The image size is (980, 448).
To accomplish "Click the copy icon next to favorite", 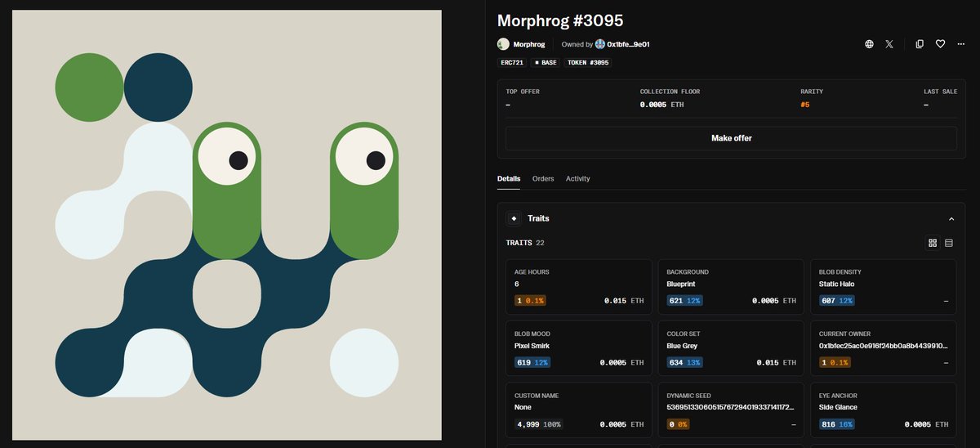I will pos(920,44).
